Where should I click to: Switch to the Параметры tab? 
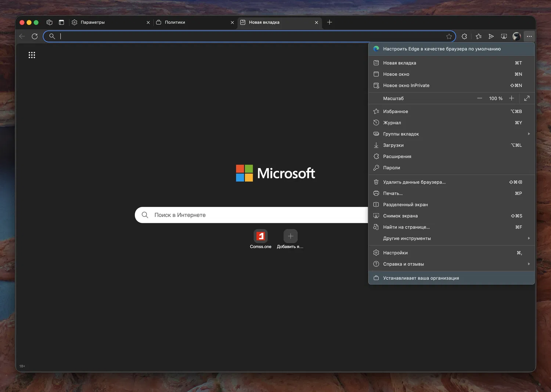point(111,22)
